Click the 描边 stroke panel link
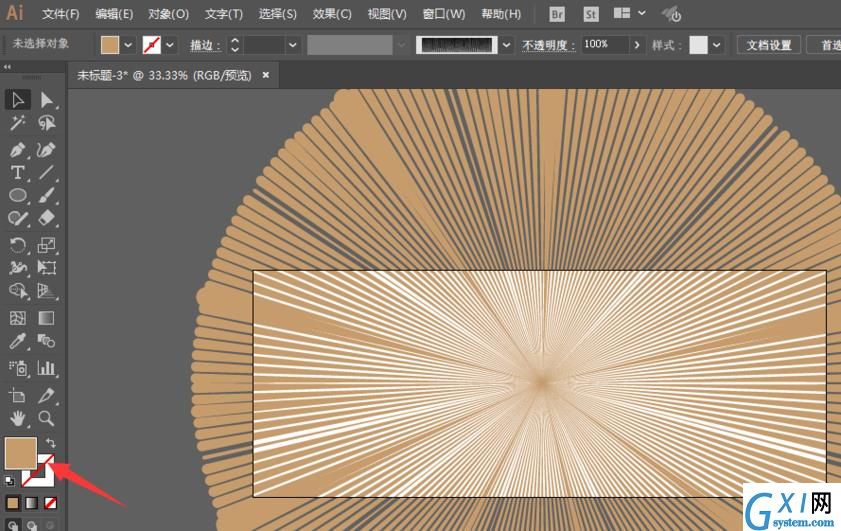The height and width of the screenshot is (531, 841). point(205,46)
